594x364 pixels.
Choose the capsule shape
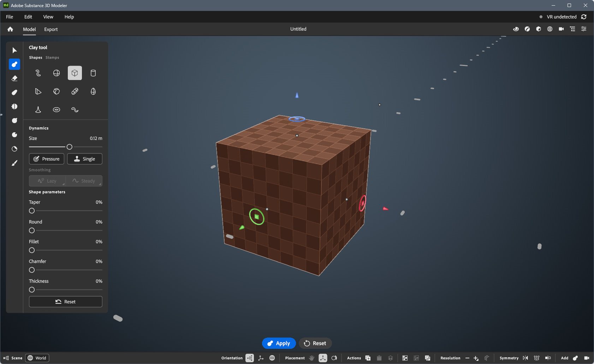tap(75, 91)
